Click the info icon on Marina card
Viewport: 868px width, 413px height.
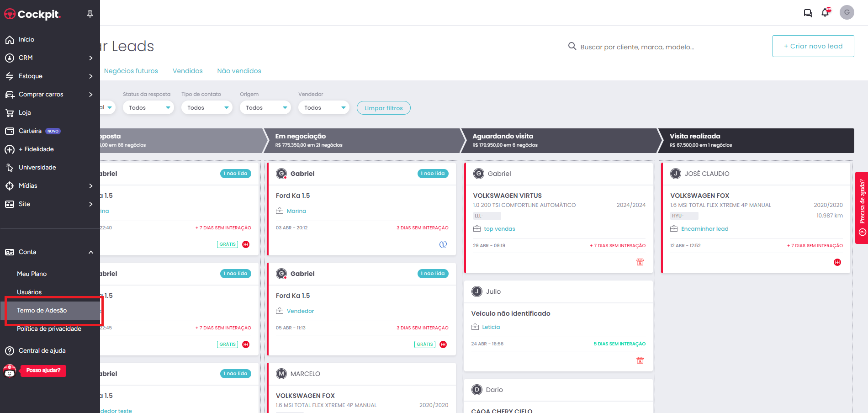click(x=443, y=244)
